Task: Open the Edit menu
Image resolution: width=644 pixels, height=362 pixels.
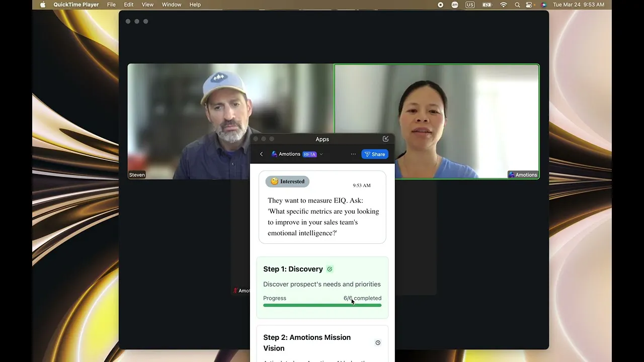Action: tap(129, 5)
